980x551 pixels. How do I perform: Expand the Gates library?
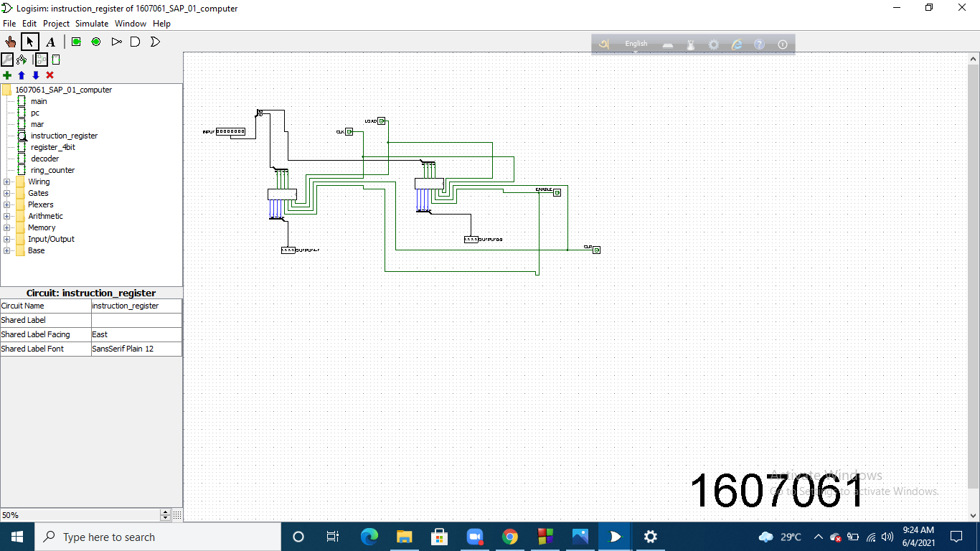(x=6, y=193)
